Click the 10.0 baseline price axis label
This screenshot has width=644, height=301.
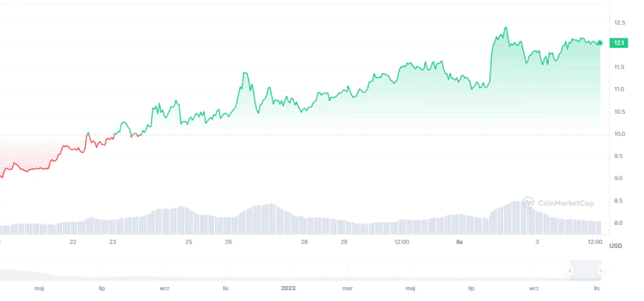(x=619, y=134)
